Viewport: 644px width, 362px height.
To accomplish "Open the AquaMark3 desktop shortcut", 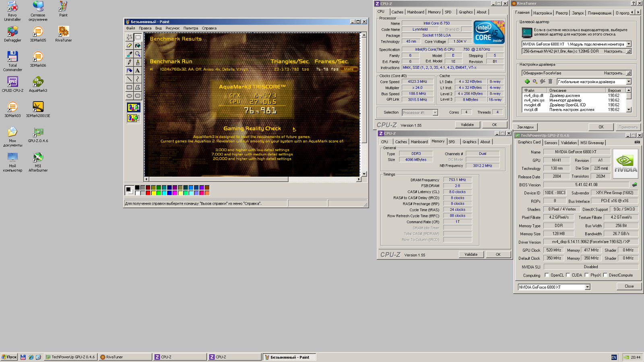I will 38,85.
